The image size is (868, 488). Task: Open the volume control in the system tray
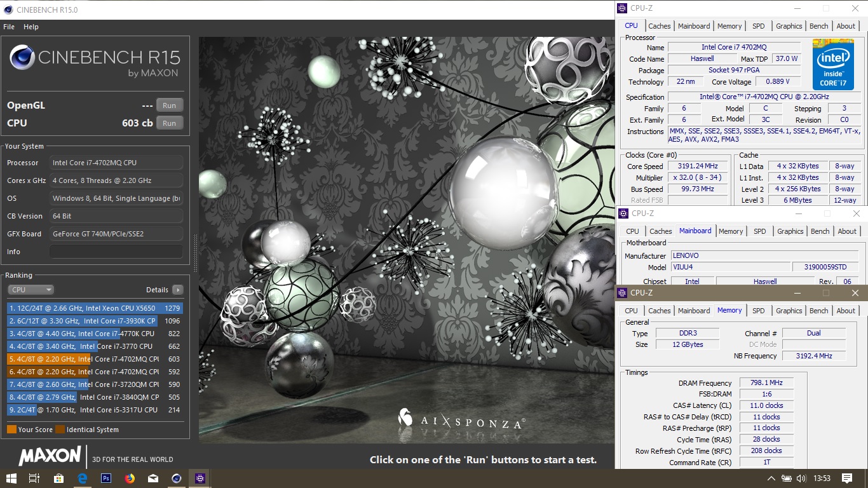click(801, 478)
